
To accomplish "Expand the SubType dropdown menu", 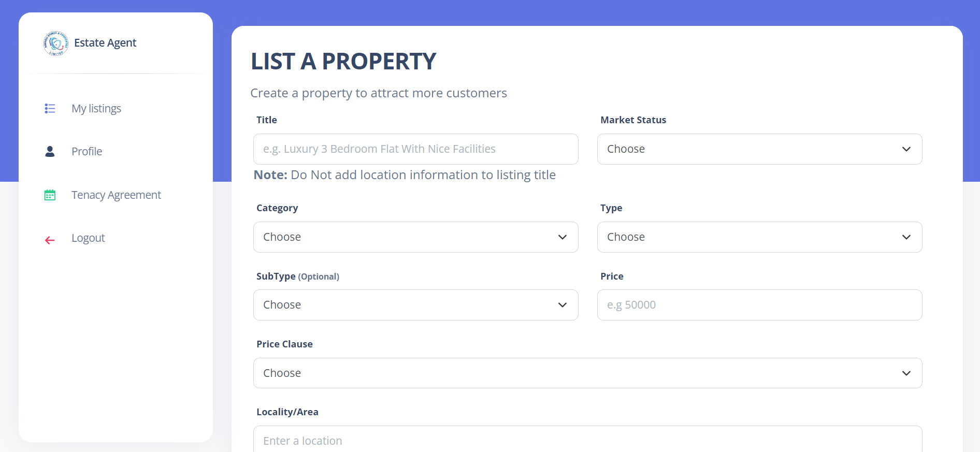I will 415,305.
